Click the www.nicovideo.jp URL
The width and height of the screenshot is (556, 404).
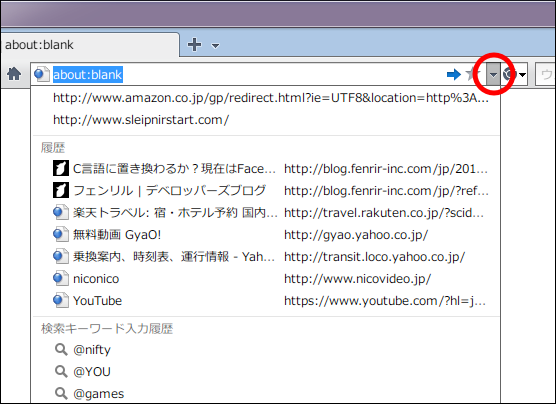point(357,279)
